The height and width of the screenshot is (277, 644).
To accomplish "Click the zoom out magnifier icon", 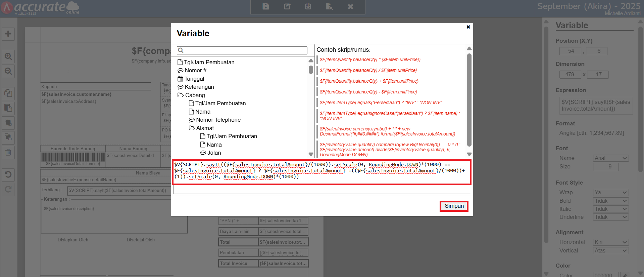I will tap(8, 71).
